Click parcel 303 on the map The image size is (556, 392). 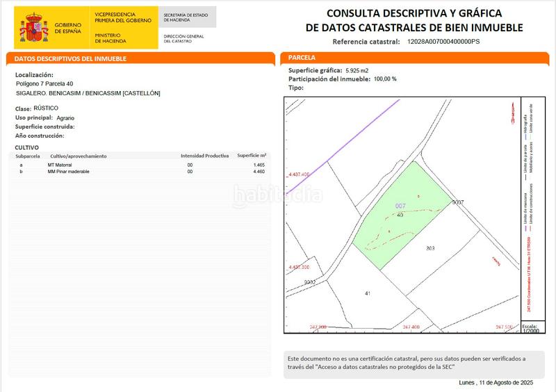pyautogui.click(x=431, y=248)
